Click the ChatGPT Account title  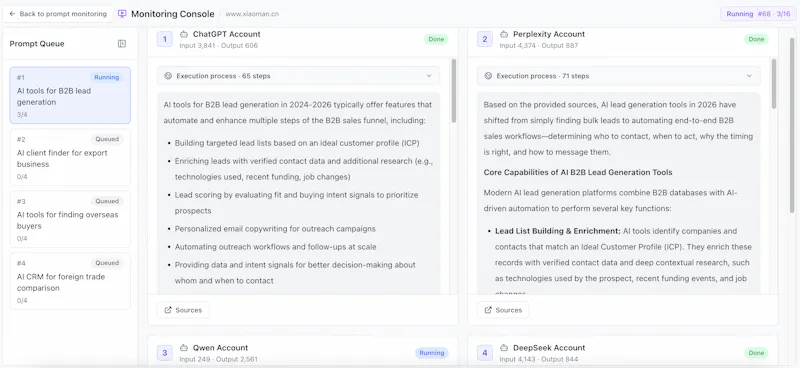(227, 34)
